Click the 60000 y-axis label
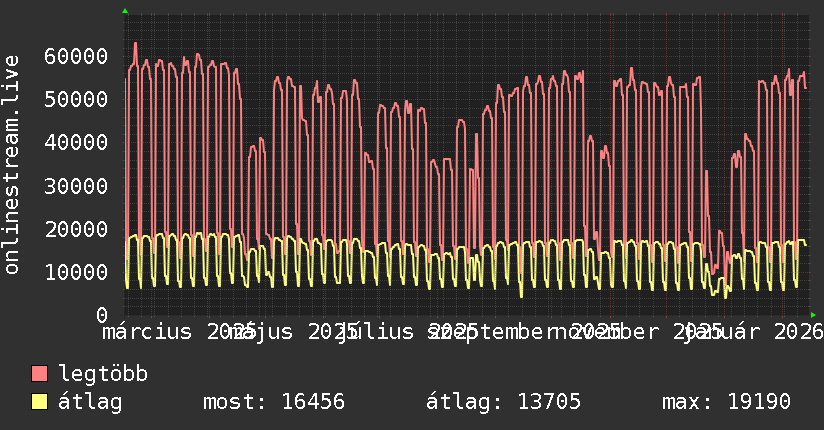Image resolution: width=824 pixels, height=430 pixels. [76, 56]
